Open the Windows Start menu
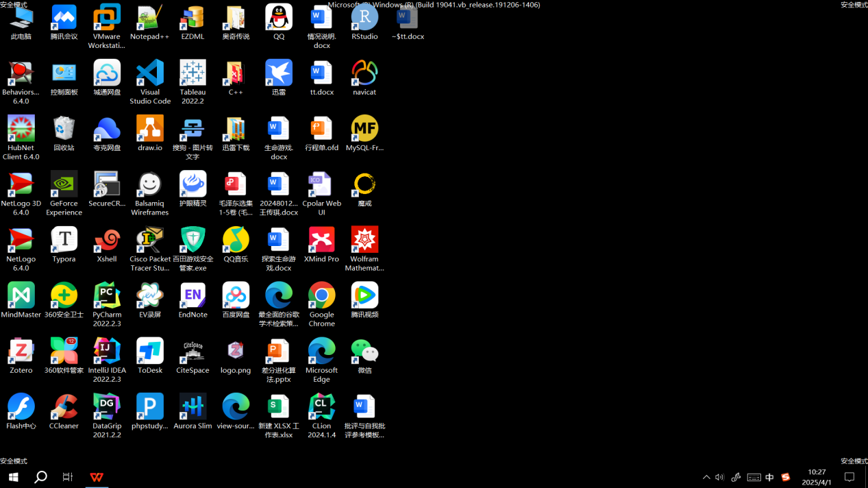This screenshot has width=868, height=488. tap(13, 477)
